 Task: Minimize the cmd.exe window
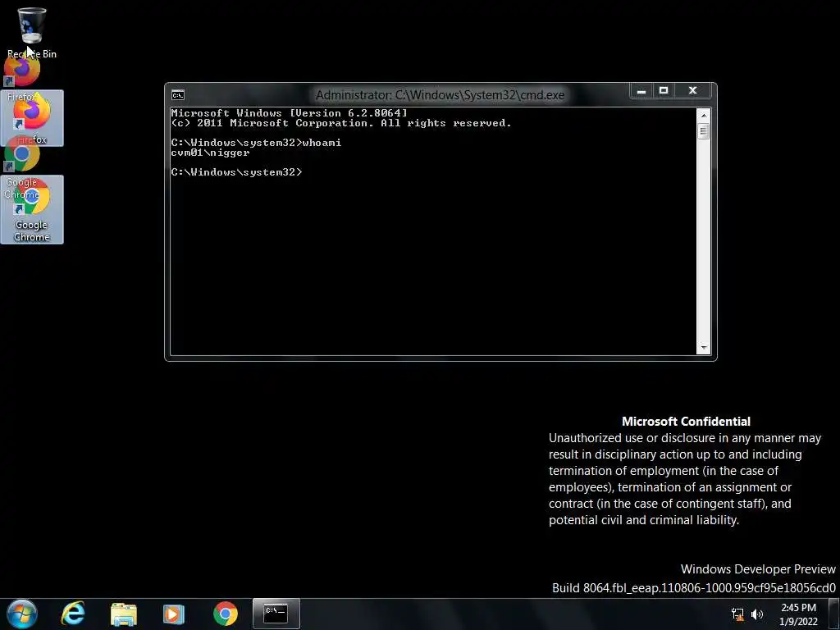click(641, 91)
